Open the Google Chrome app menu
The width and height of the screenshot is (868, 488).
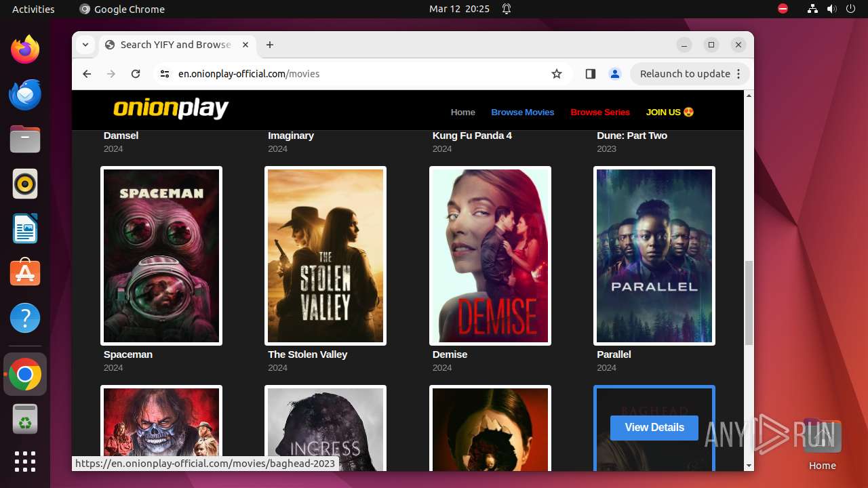(x=122, y=9)
